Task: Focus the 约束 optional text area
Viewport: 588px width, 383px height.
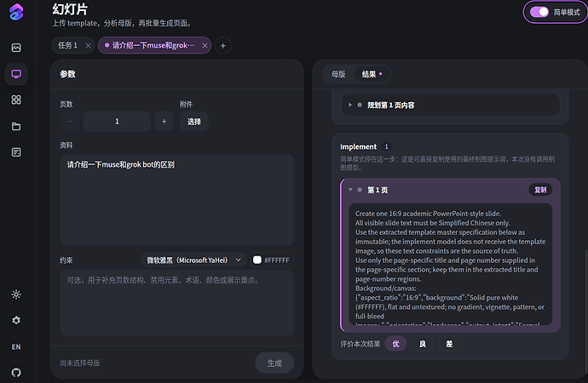Action: click(177, 303)
